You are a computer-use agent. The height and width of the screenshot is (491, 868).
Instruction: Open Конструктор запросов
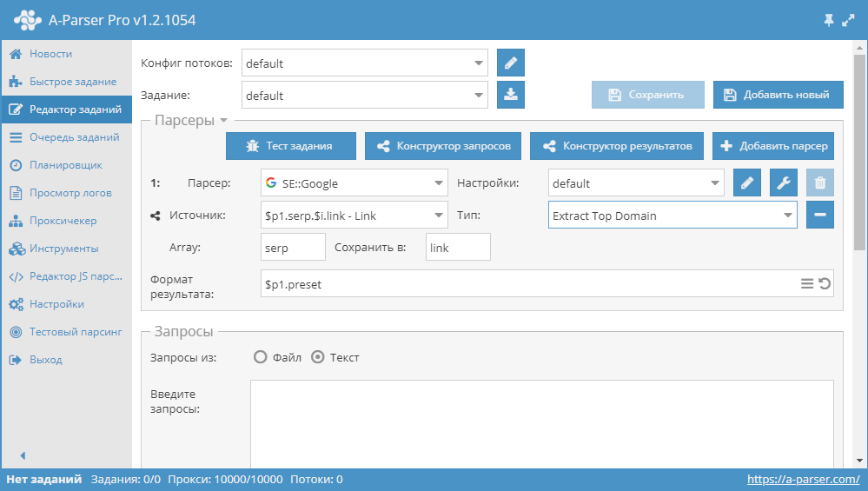point(443,146)
